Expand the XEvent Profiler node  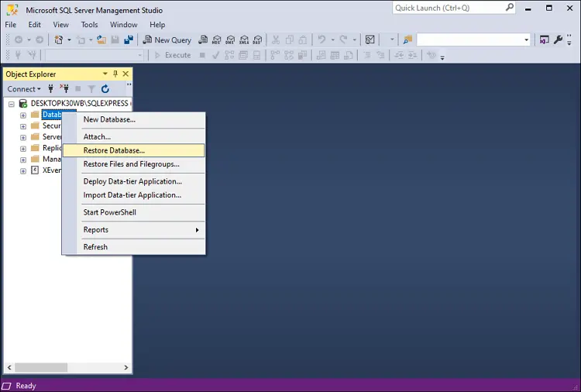click(23, 170)
